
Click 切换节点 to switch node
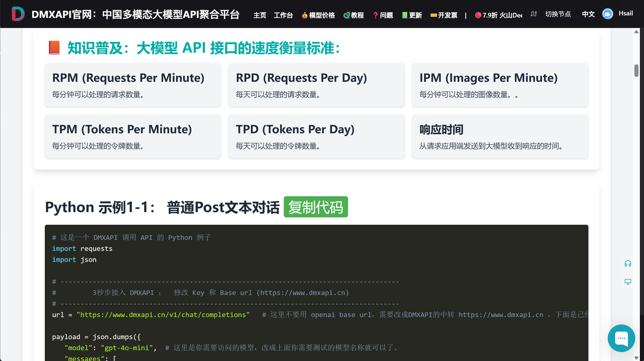click(558, 14)
